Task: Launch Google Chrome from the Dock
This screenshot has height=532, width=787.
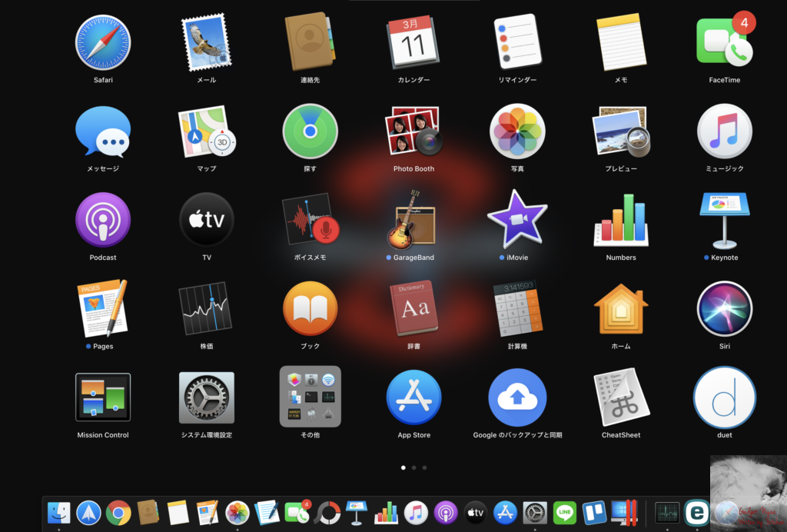Action: pos(118,513)
